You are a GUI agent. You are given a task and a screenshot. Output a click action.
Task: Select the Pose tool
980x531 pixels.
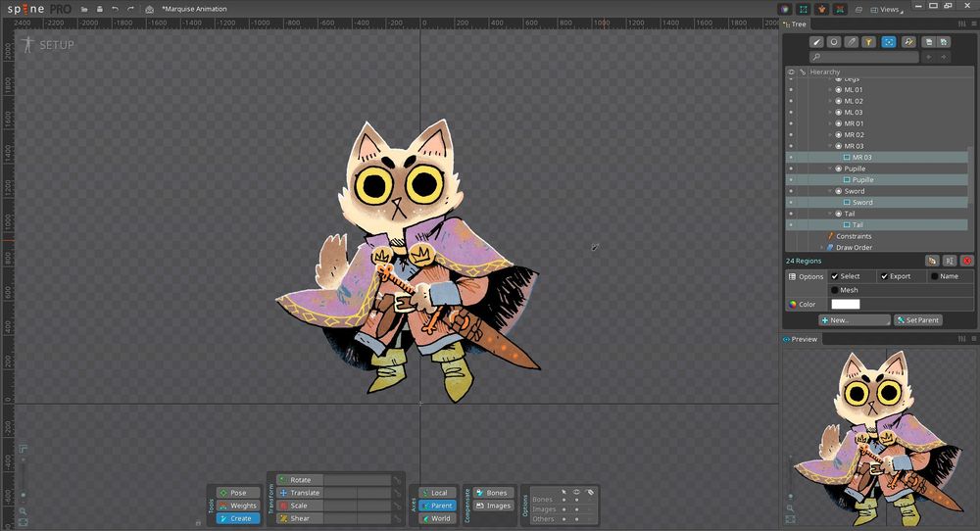point(238,493)
